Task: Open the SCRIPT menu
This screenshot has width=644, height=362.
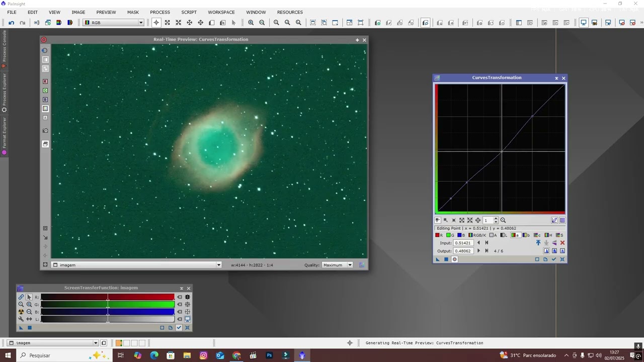Action: (x=189, y=12)
